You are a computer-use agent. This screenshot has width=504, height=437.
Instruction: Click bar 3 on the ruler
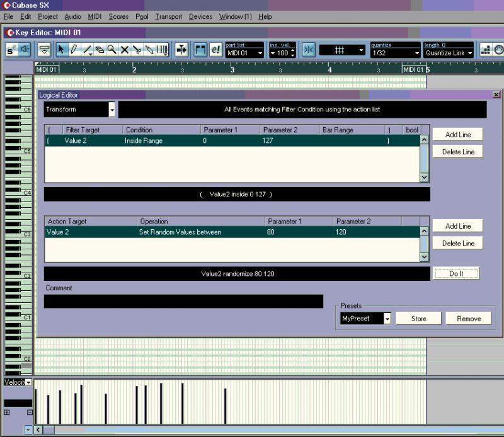[x=232, y=69]
